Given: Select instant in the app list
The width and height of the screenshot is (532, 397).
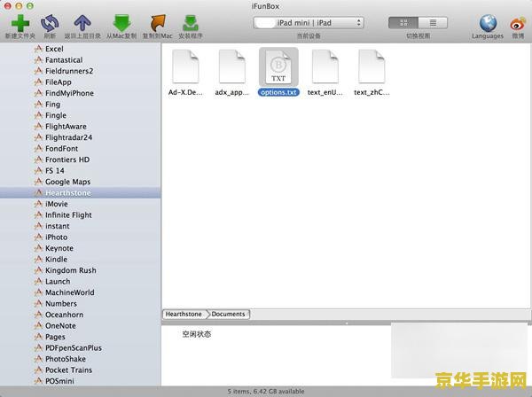Looking at the screenshot, I should pos(58,226).
